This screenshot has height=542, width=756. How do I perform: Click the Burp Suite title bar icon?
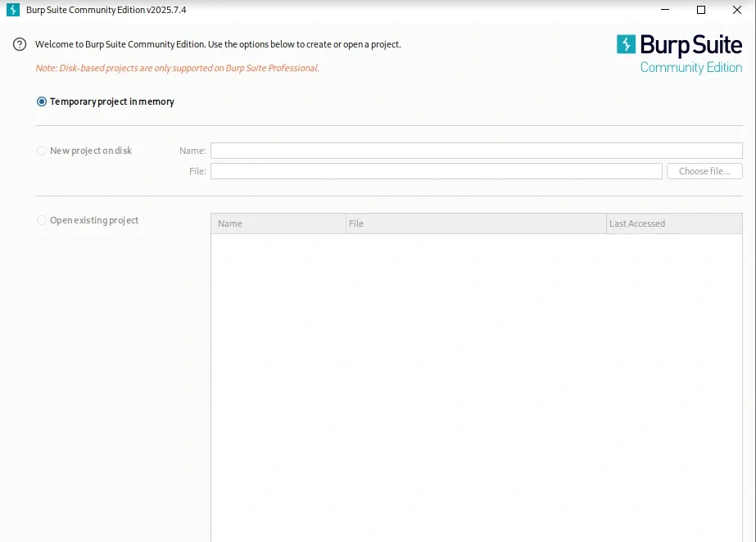13,10
